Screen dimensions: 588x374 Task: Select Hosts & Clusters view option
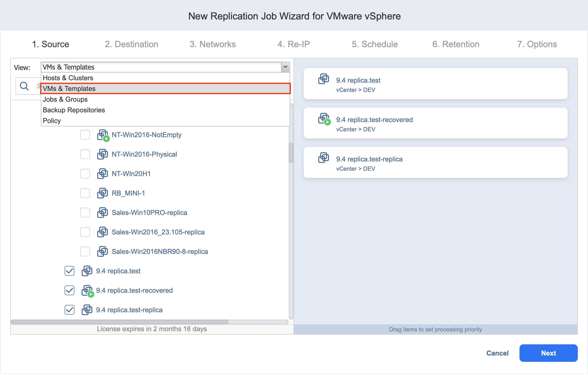[x=165, y=78]
